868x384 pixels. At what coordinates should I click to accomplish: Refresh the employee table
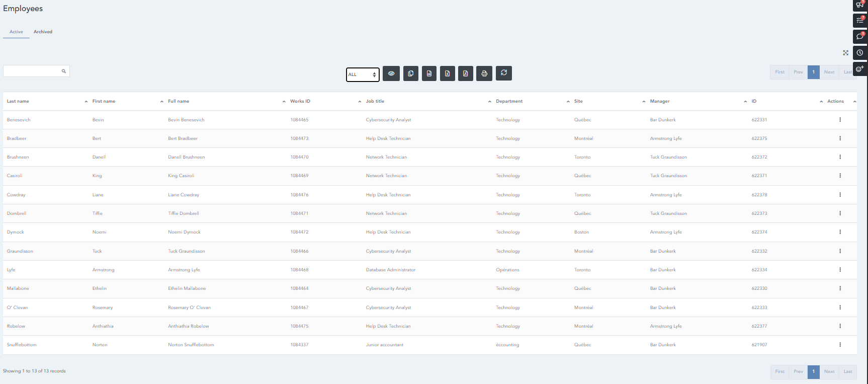coord(503,73)
